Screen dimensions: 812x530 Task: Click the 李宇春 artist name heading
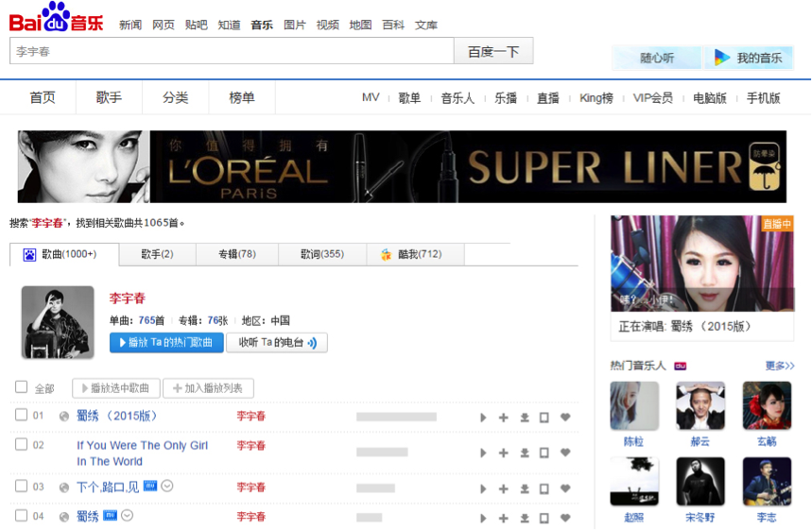(128, 299)
